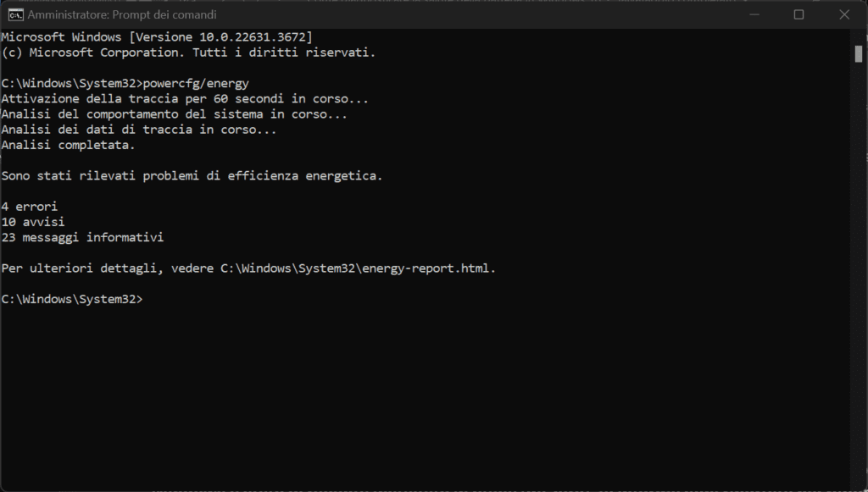Click the last empty C:\Windows\System32> prompt line
868x492 pixels.
pos(73,299)
